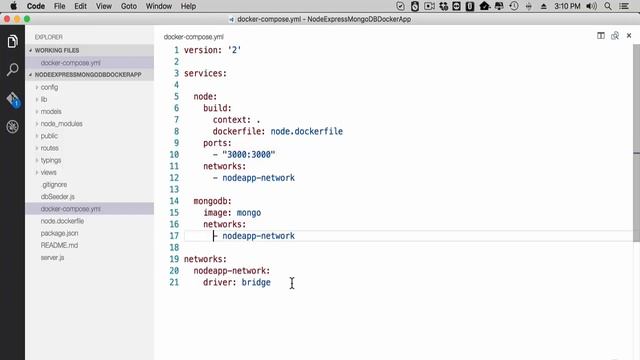This screenshot has height=360, width=640.
Task: Click the "3000:3000" port value
Action: tap(249, 155)
